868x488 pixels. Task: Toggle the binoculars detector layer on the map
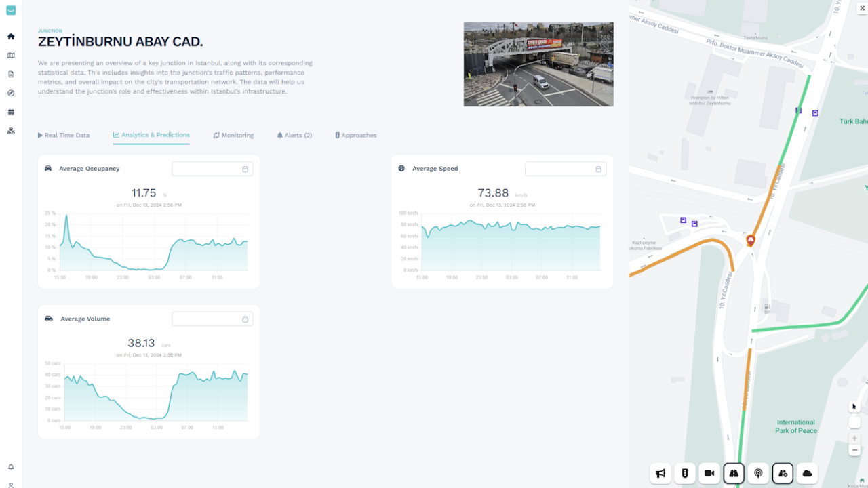[734, 473]
